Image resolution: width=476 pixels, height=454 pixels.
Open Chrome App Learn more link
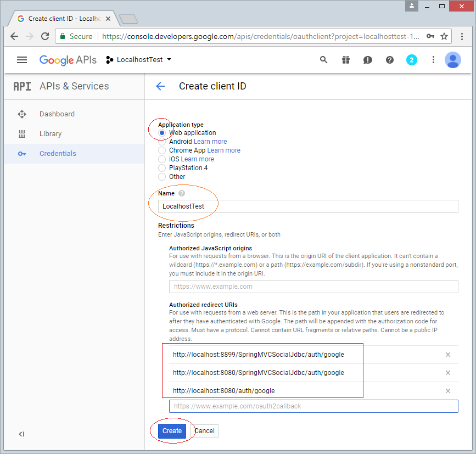coord(224,150)
